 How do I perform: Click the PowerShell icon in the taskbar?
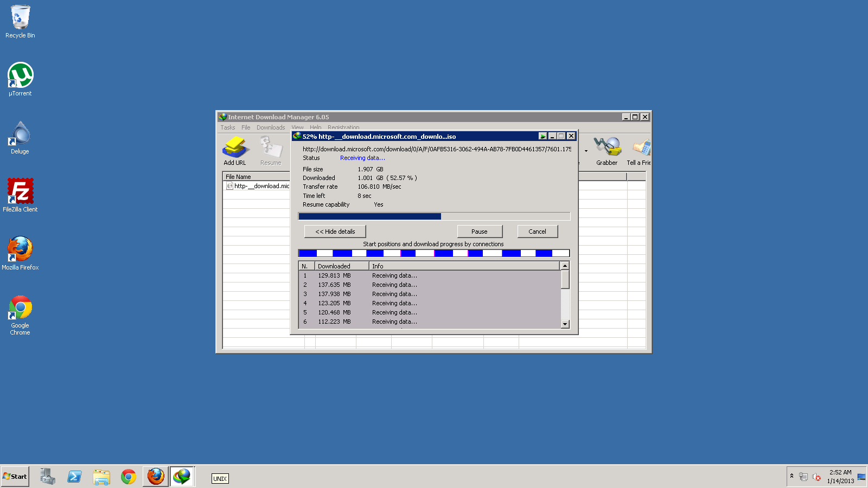(x=74, y=477)
